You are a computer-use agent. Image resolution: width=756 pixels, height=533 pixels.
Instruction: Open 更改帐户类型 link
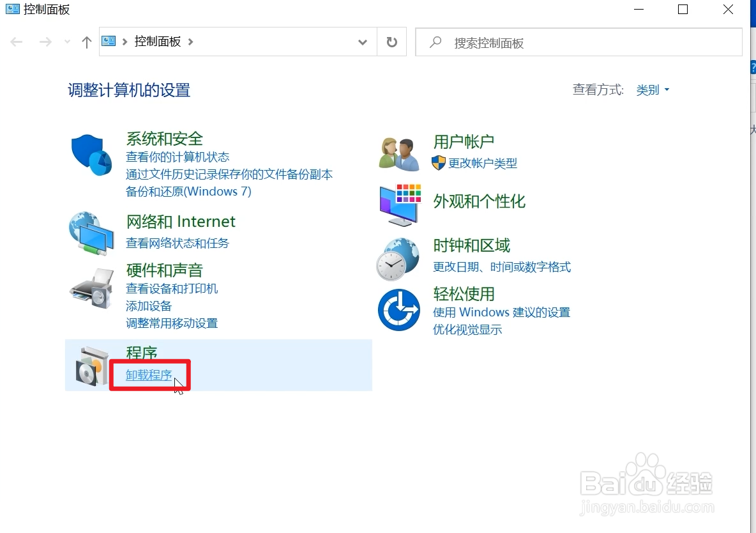pos(481,163)
